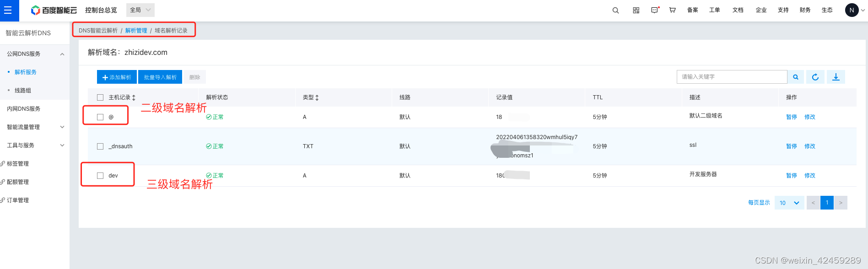The image size is (868, 269).
Task: Open the rows-per-page dropdown showing 10
Action: pos(789,203)
